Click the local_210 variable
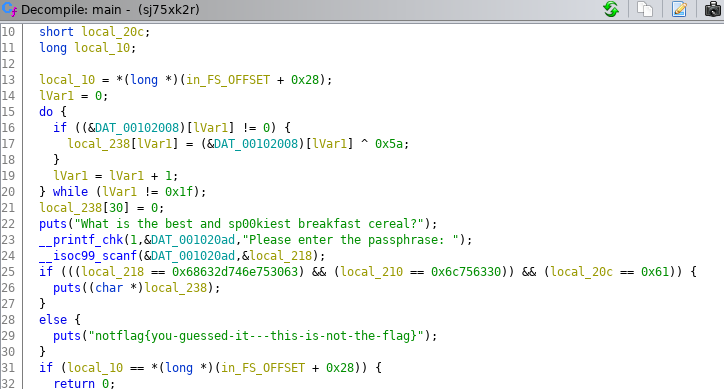724x389 pixels. (x=372, y=272)
